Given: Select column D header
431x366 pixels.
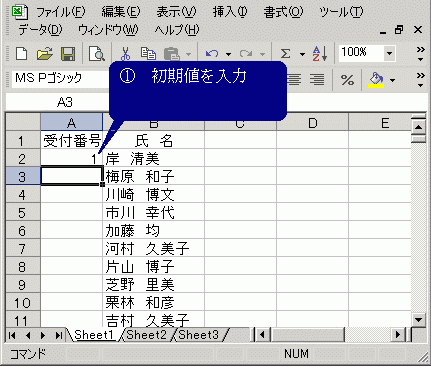Looking at the screenshot, I should click(x=313, y=123).
